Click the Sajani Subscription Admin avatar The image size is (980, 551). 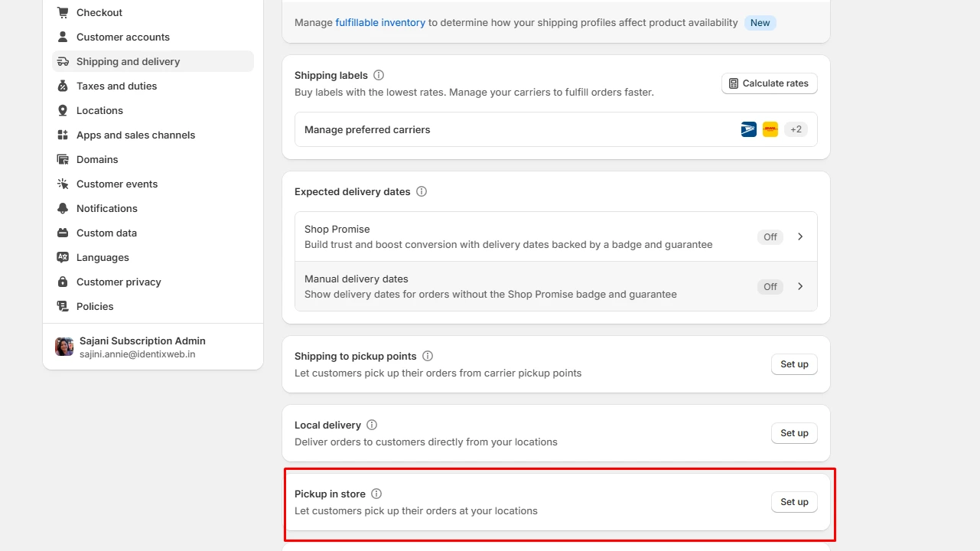(64, 347)
